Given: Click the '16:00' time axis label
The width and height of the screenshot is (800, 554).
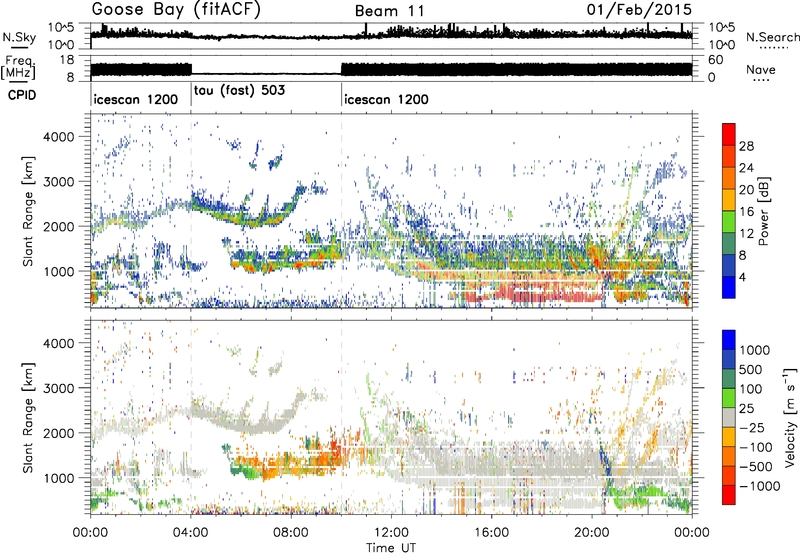Looking at the screenshot, I should tap(491, 533).
